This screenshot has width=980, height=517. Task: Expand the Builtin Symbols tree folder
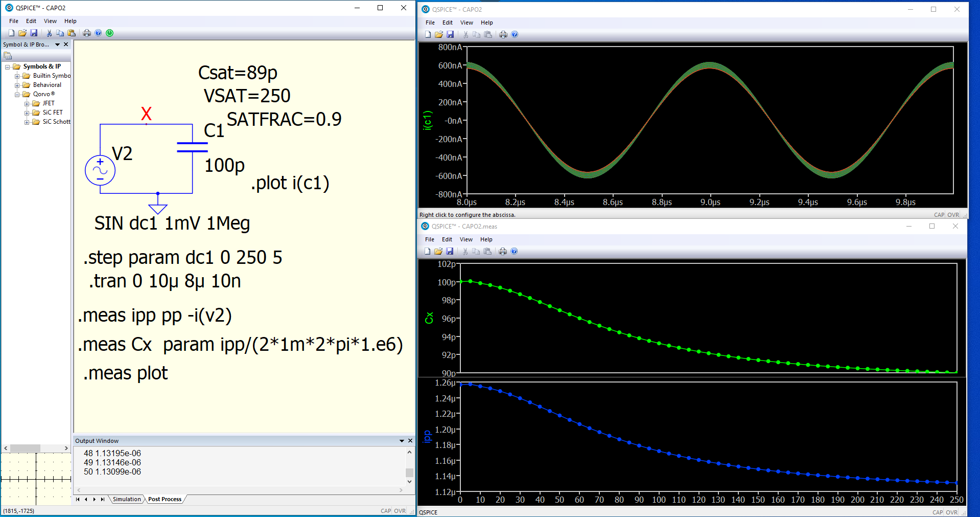17,76
